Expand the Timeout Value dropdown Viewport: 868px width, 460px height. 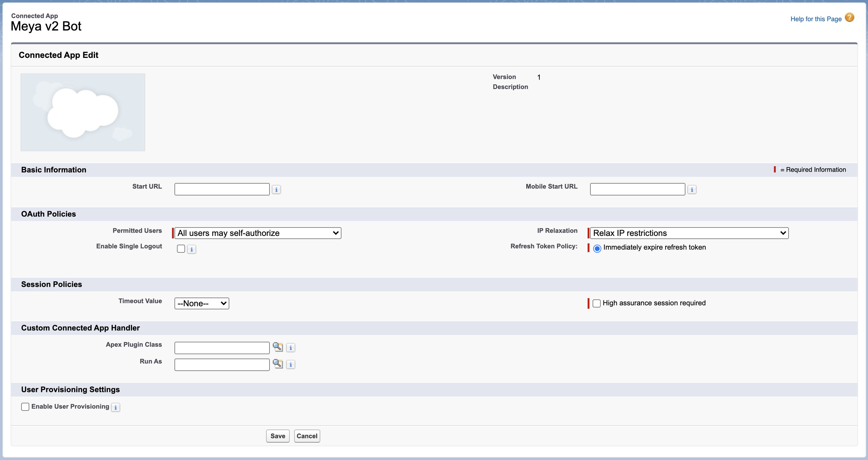click(x=202, y=303)
